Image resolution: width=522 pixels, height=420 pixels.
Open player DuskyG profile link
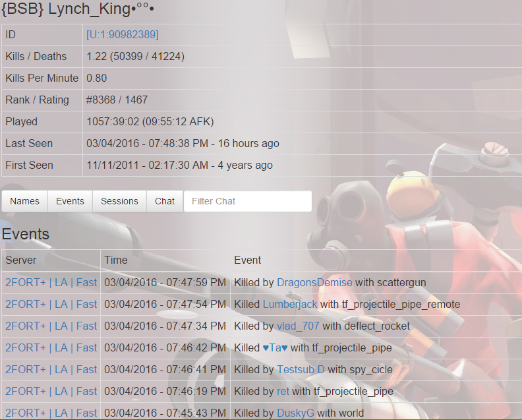click(296, 413)
